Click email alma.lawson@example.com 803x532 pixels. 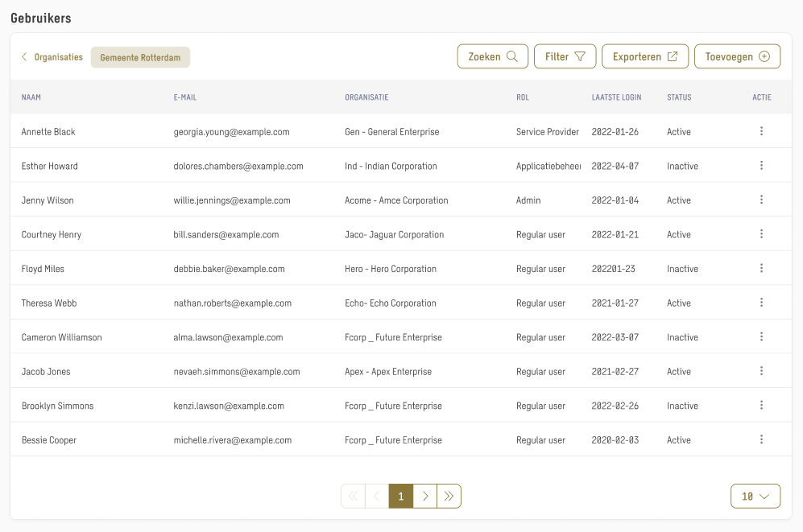[229, 337]
